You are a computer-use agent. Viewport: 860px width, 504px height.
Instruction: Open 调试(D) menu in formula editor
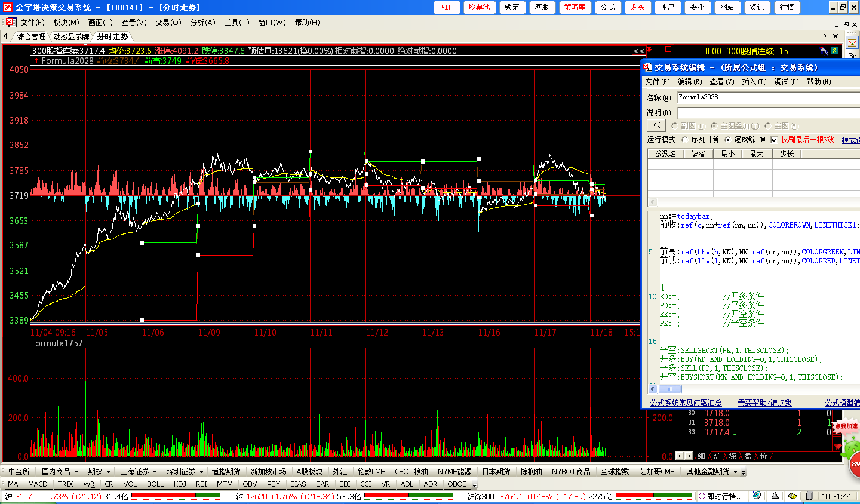[x=786, y=82]
